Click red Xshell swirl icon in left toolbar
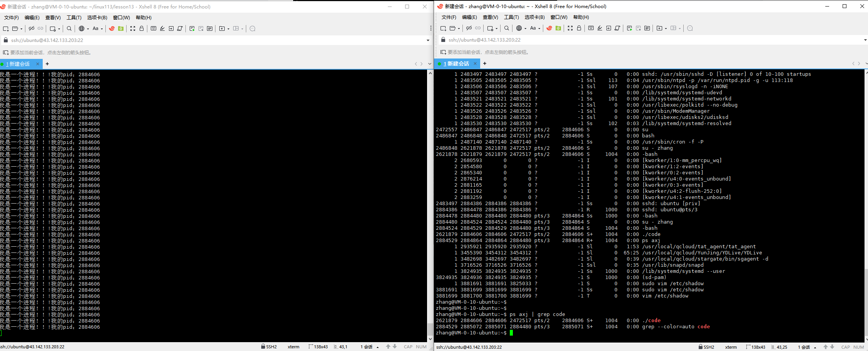 112,28
